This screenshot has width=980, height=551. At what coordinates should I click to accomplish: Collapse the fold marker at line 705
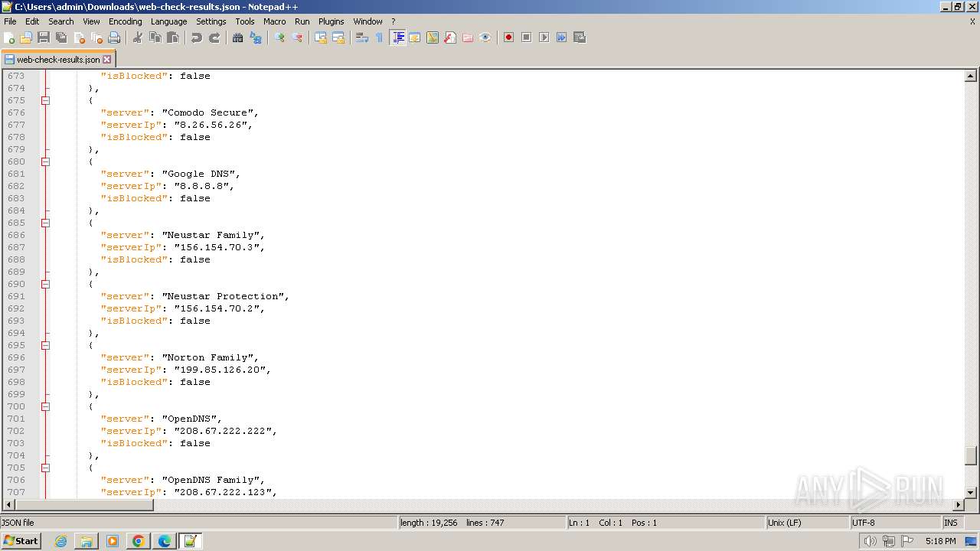[46, 468]
